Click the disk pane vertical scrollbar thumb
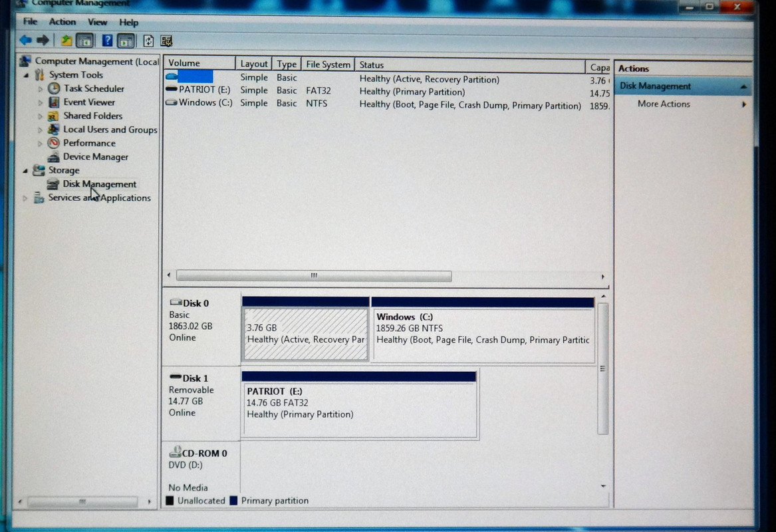Screen dimensions: 776x532 (602, 368)
